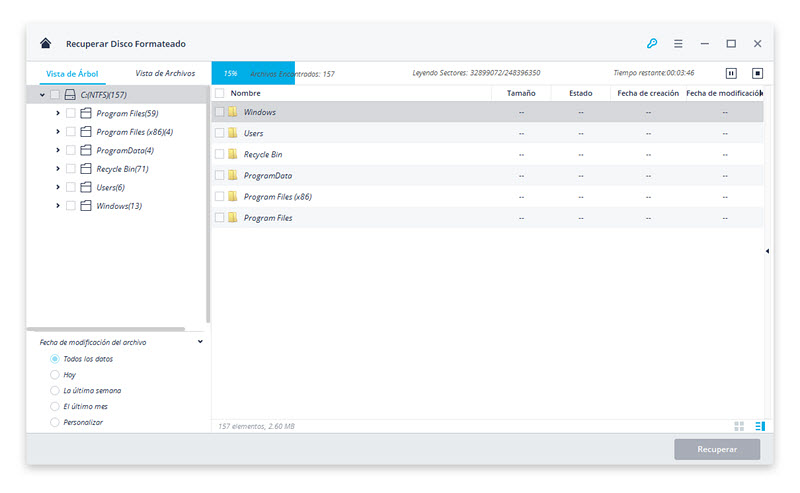The image size is (800, 493).
Task: Click the yellow folder icon for Program Files row
Action: coord(233,217)
